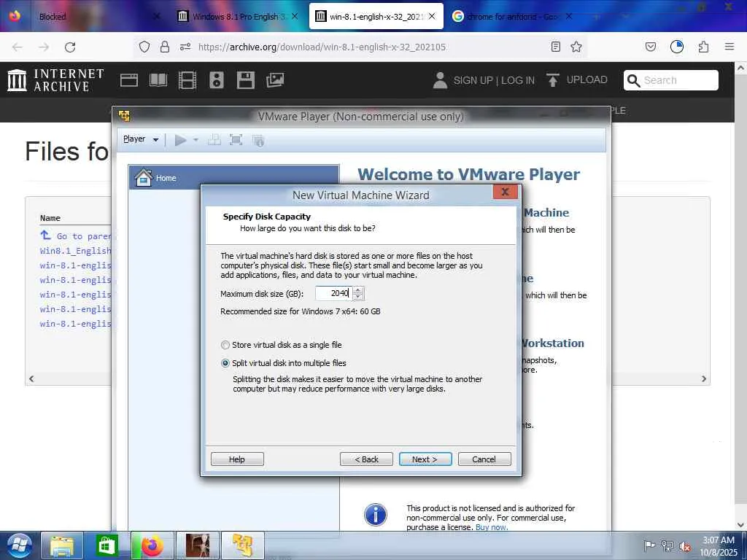Open the Firefox hamburger menu
The image size is (747, 560).
pos(729,47)
